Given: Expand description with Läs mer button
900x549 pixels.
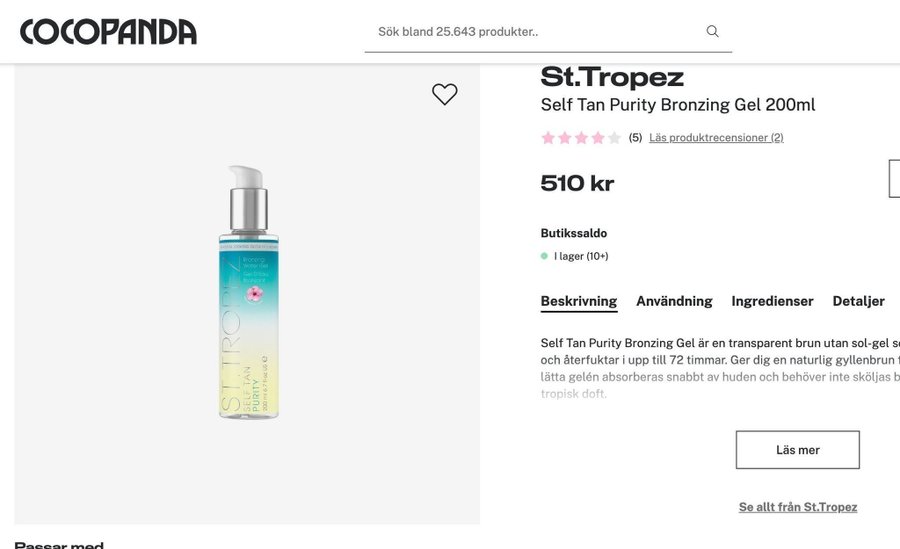Looking at the screenshot, I should [x=797, y=450].
